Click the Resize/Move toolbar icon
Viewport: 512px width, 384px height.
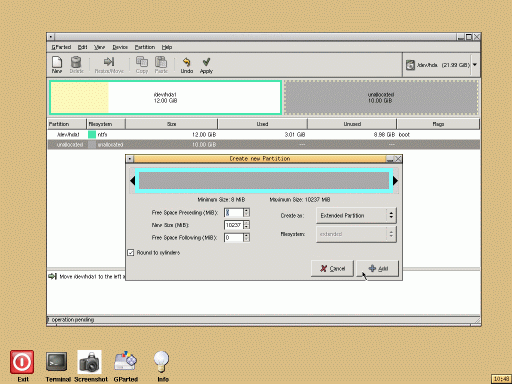pos(109,64)
